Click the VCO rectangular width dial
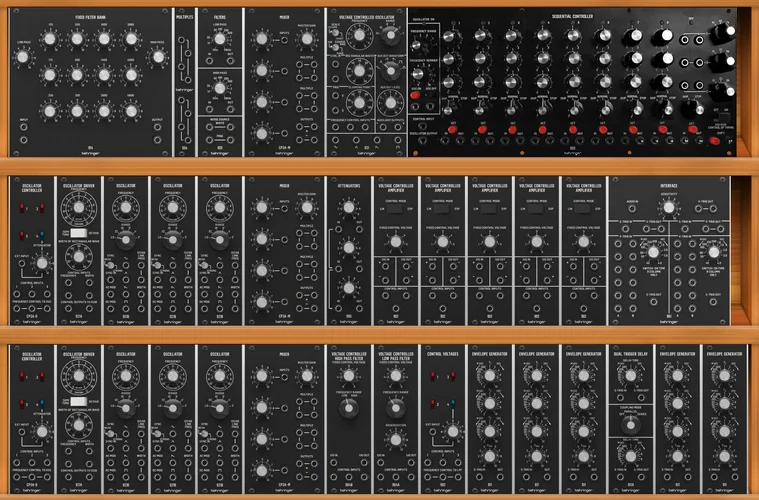Image resolution: width=759 pixels, height=500 pixels. pos(359,71)
